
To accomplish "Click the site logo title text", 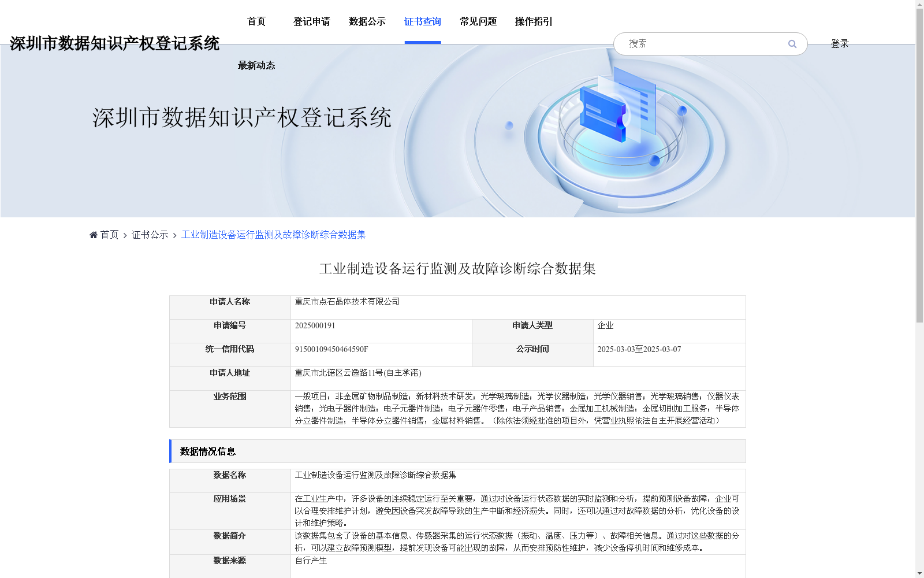I will pyautogui.click(x=114, y=43).
